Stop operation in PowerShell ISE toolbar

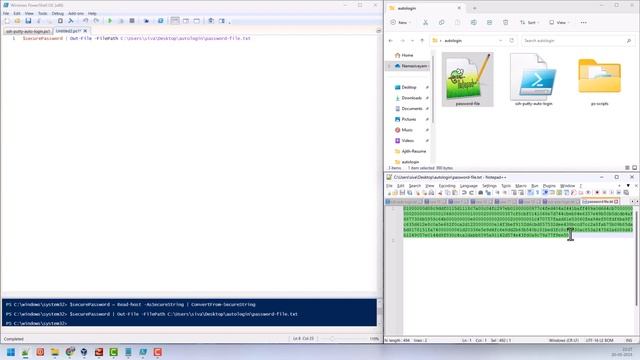tap(132, 21)
